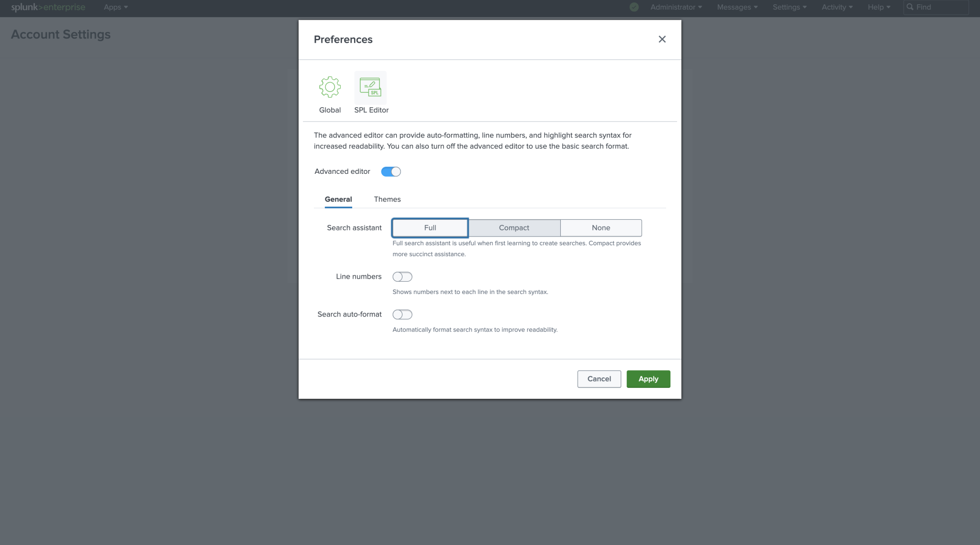Click the green status check icon in top bar
The width and height of the screenshot is (980, 545).
tap(634, 7)
